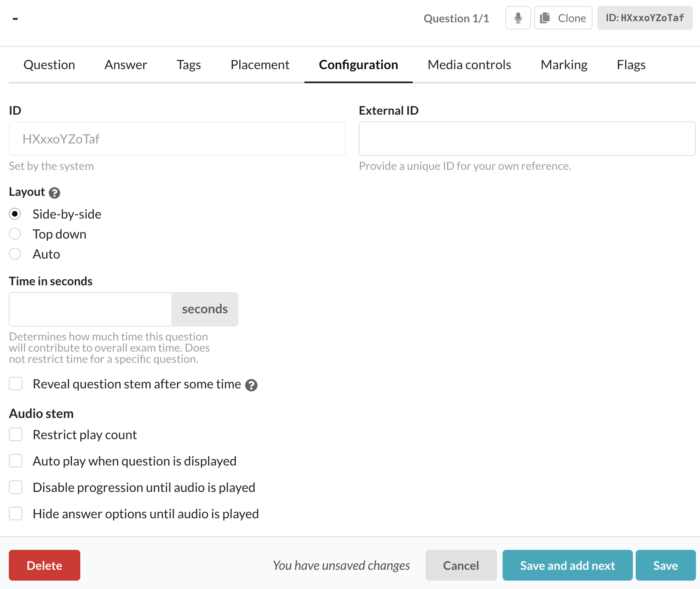
Task: Select the Auto layout radio button
Action: tap(15, 254)
